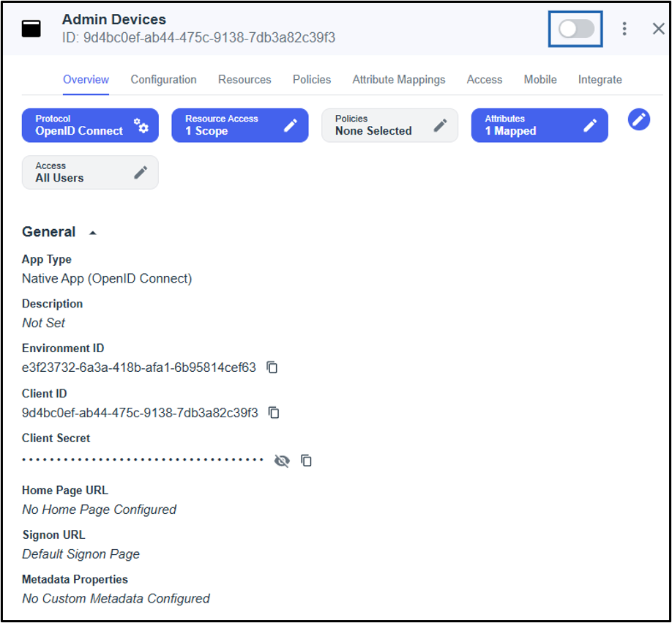The image size is (672, 623).
Task: Click No Home Page Configured text
Action: point(99,510)
